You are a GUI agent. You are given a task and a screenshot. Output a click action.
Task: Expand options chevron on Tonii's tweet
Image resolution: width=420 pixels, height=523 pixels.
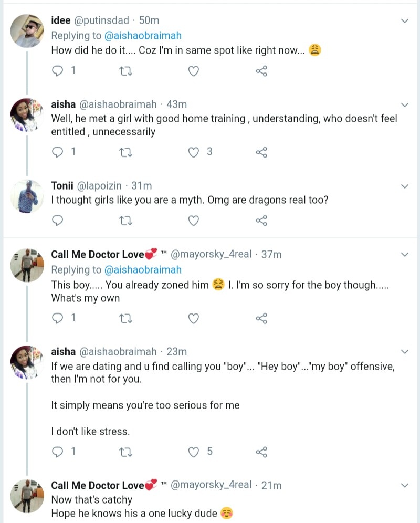405,186
